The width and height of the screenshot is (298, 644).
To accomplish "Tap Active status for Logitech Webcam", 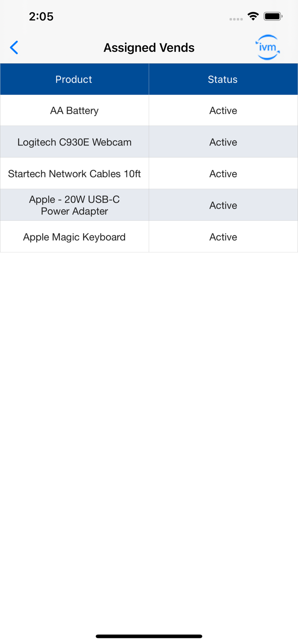I will pos(223,142).
